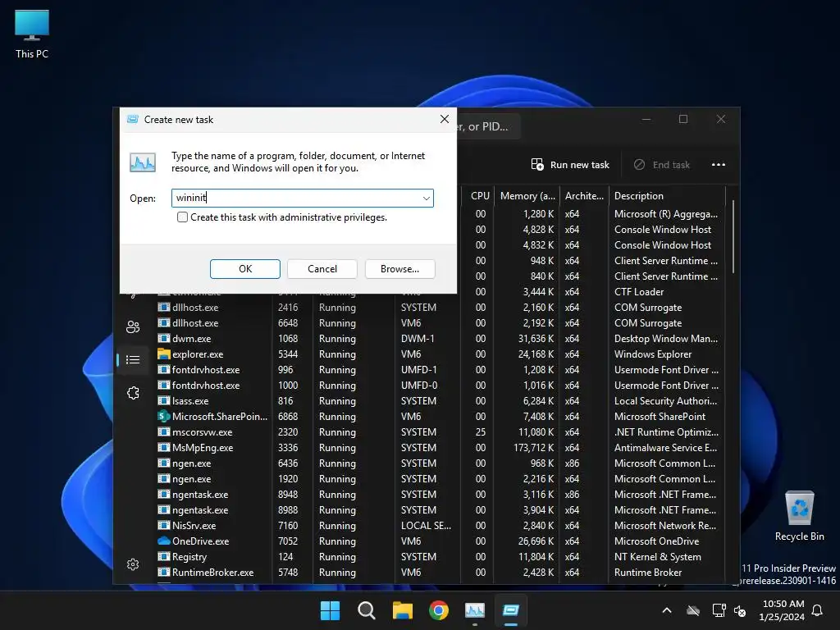This screenshot has height=630, width=840.
Task: Open the more options ellipsis menu
Action: point(719,164)
